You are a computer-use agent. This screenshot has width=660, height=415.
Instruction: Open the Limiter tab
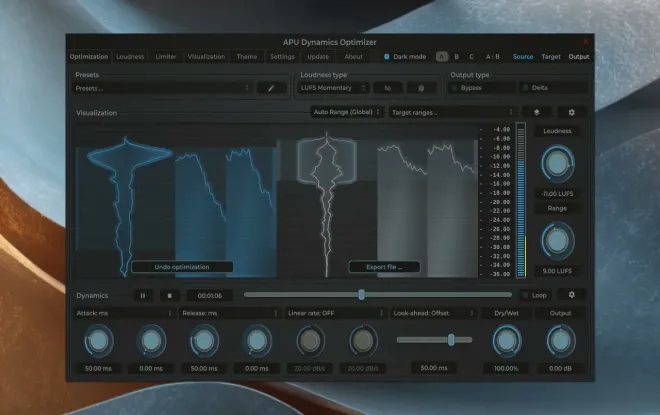(x=166, y=57)
